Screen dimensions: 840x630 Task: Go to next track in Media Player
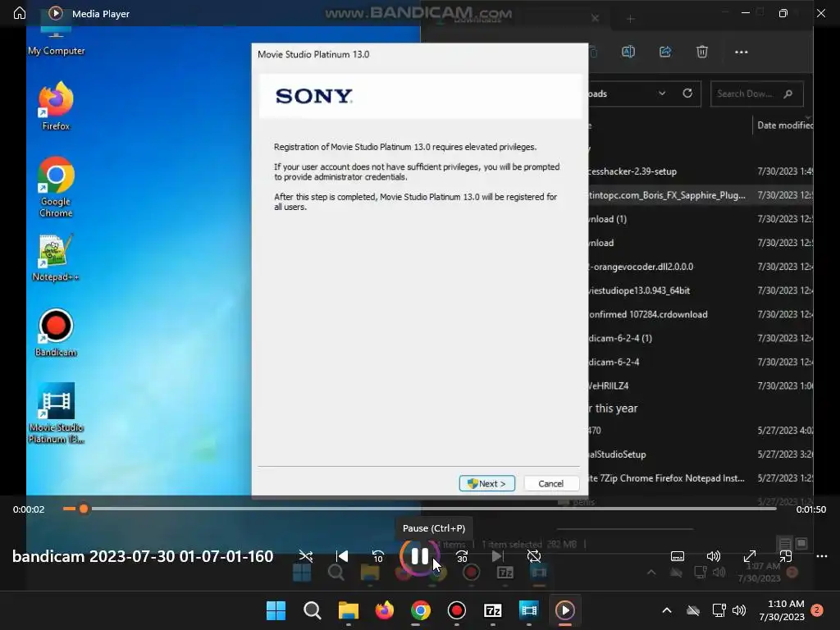(x=497, y=556)
